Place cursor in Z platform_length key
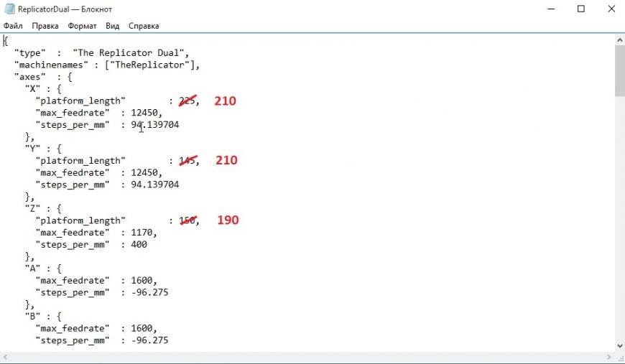 pos(80,220)
